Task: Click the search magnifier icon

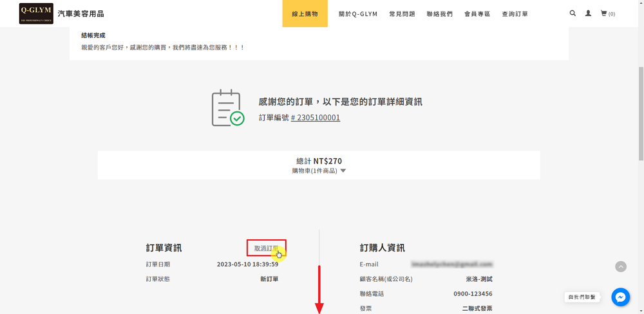Action: pyautogui.click(x=573, y=13)
